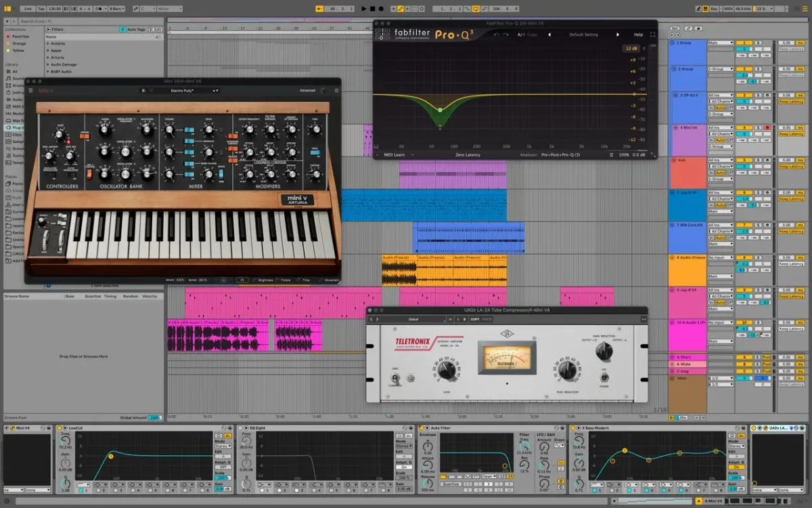Open the Mini V hamburger menu icon
Viewport: 812px width, 508px height.
coord(30,90)
